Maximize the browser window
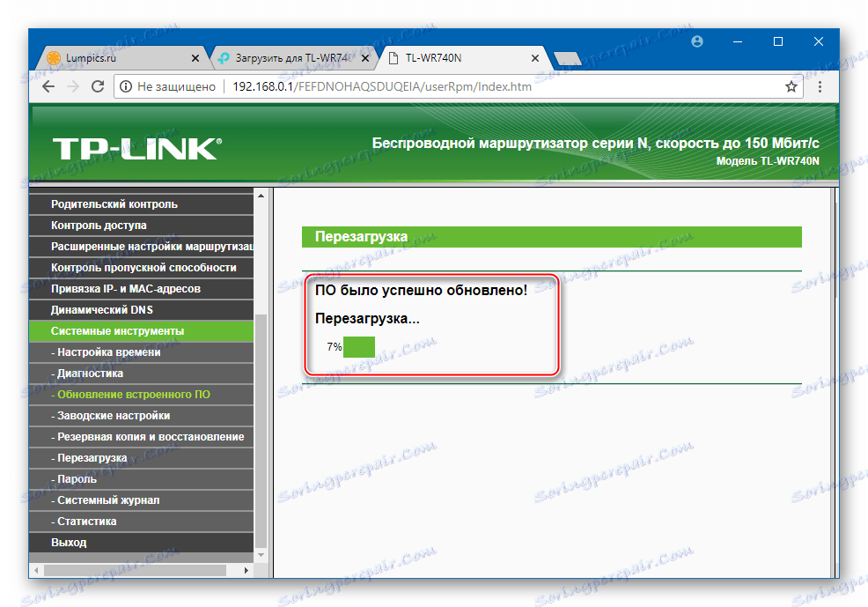868x607 pixels. pos(778,41)
